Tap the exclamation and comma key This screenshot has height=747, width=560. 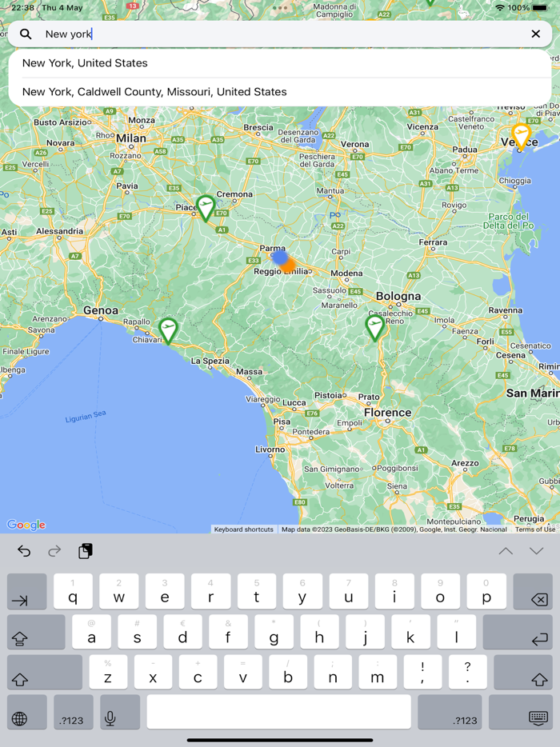coord(422,672)
